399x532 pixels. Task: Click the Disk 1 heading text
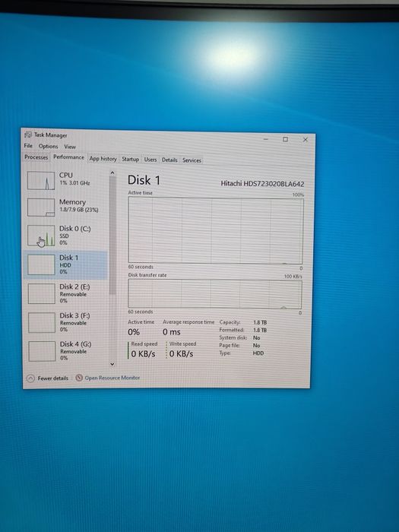(144, 180)
